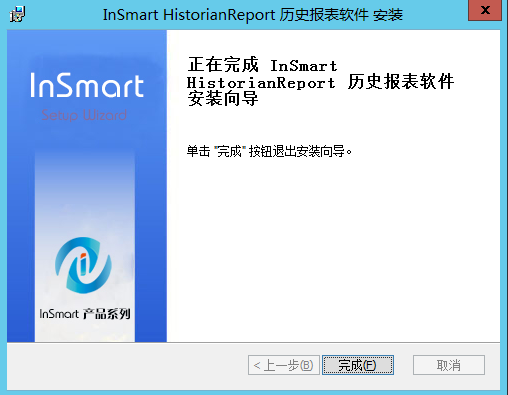
Task: Click the 'Setup Wizard' text
Action: click(x=84, y=115)
